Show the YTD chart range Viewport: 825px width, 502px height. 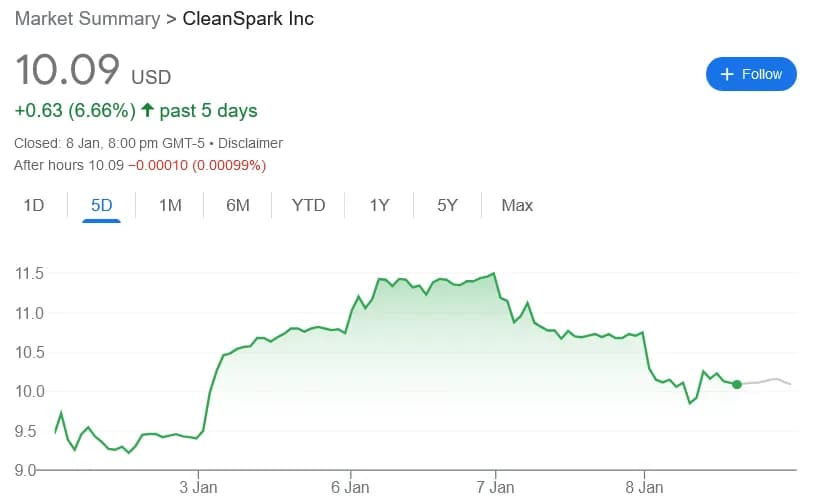[308, 205]
